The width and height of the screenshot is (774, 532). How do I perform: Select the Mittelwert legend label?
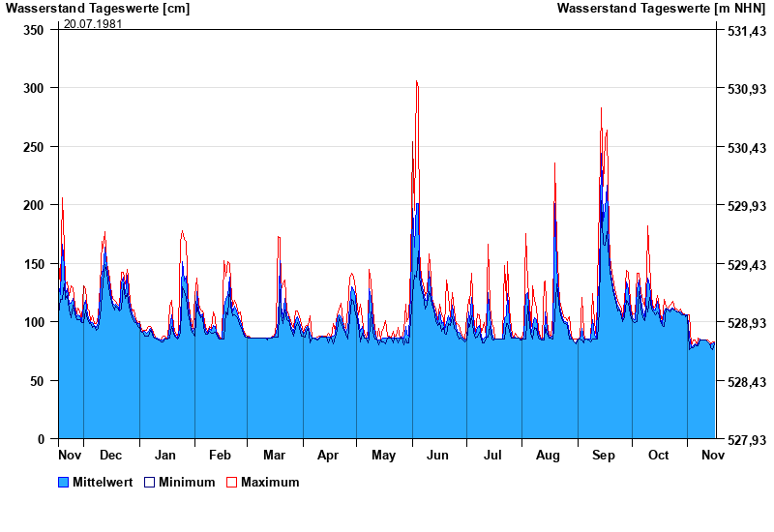click(103, 482)
